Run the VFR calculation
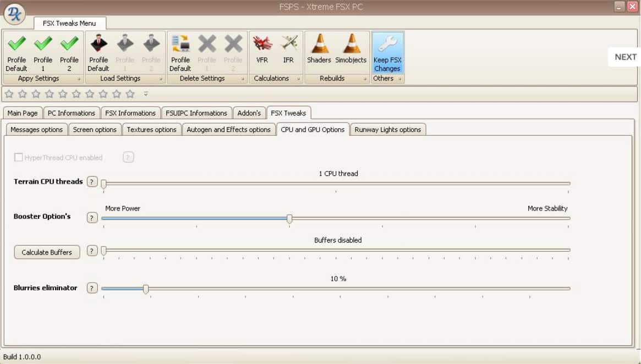 (x=262, y=51)
